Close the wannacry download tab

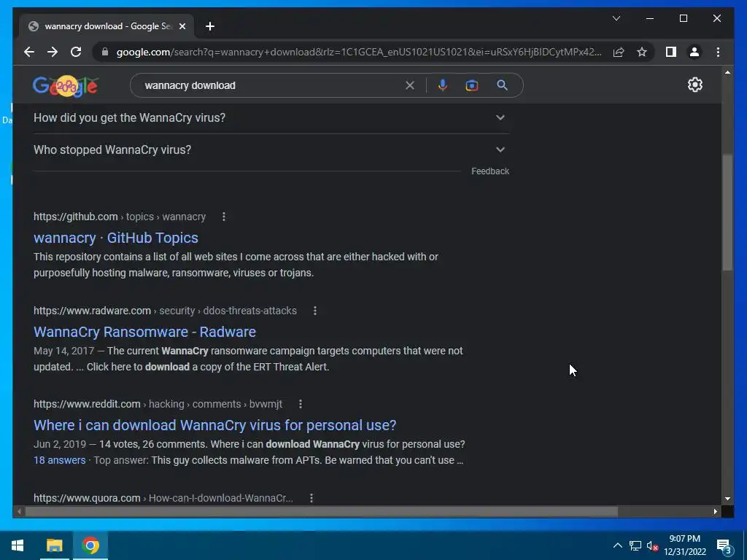pyautogui.click(x=182, y=26)
